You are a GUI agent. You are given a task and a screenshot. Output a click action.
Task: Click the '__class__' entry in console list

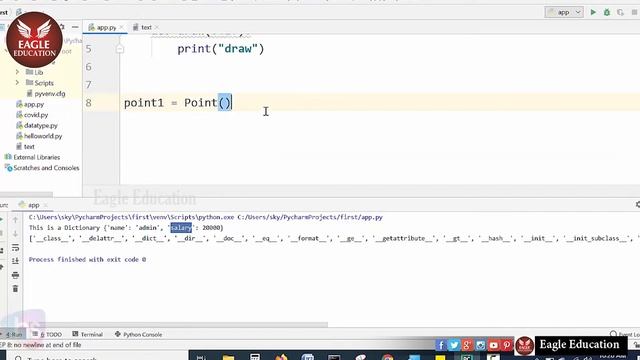pos(52,238)
